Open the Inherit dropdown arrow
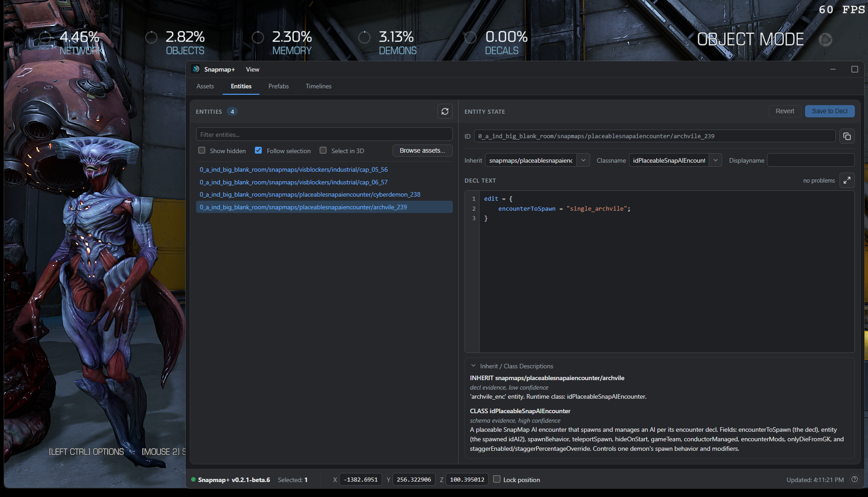This screenshot has width=868, height=497. pos(583,160)
